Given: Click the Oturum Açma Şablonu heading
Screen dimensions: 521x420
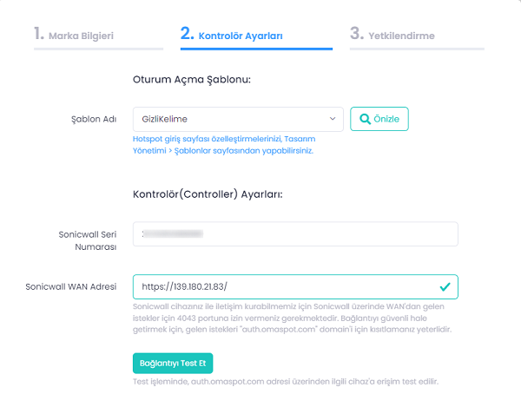Looking at the screenshot, I should pos(191,79).
